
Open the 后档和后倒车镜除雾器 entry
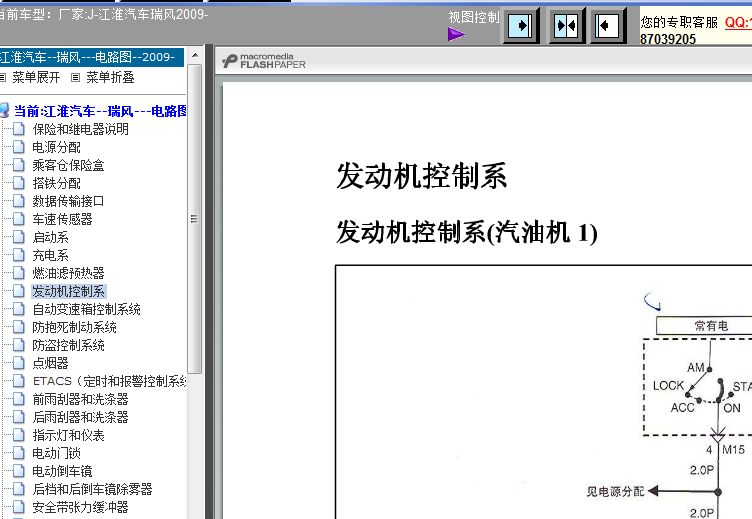(92, 489)
